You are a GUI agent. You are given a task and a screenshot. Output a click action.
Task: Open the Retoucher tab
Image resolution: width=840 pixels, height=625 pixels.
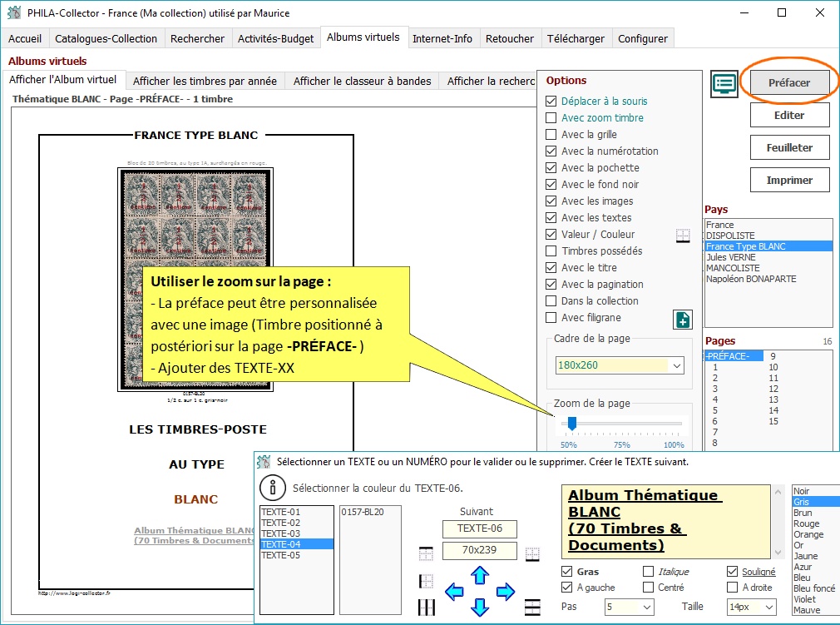[510, 38]
